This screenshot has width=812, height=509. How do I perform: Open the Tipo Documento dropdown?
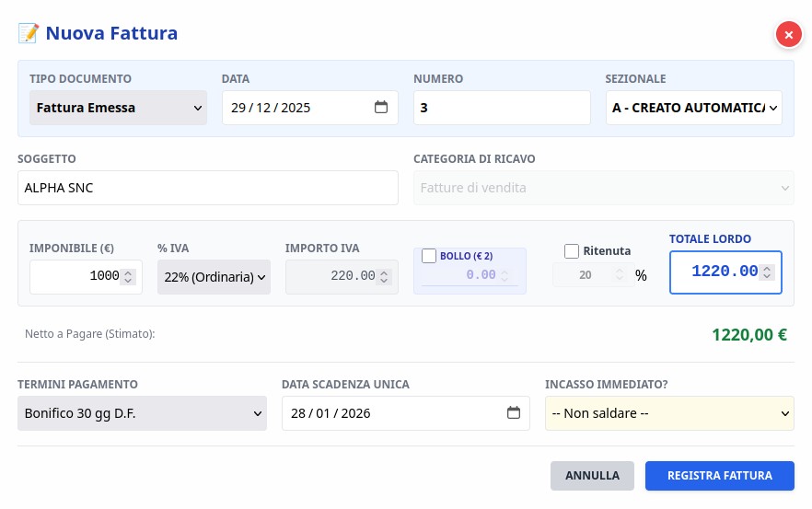[118, 108]
